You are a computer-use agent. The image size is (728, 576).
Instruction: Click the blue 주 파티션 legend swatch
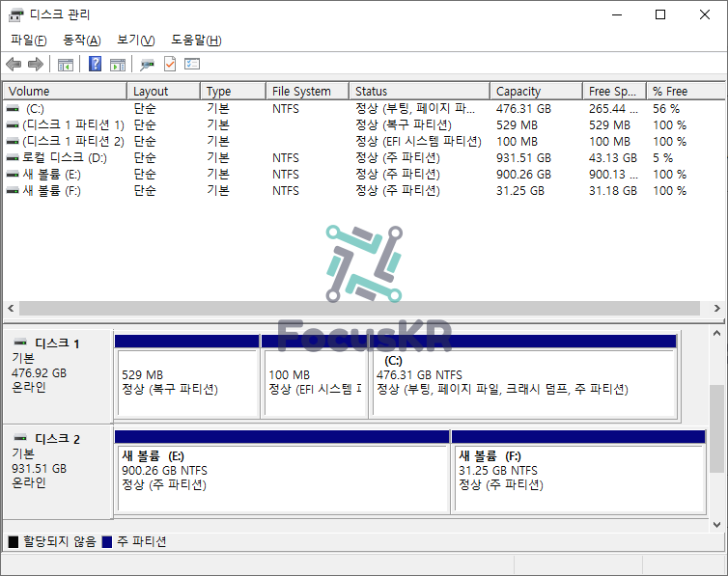(x=107, y=541)
